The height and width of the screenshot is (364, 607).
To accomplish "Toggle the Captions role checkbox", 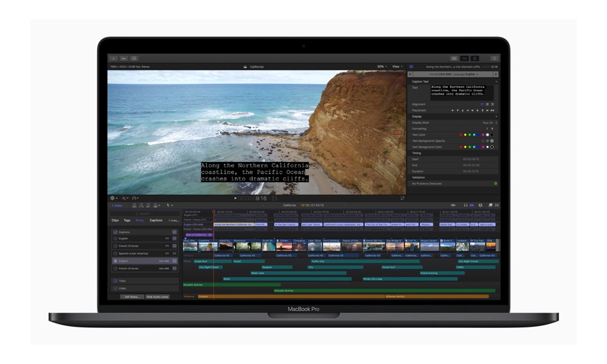I will [115, 232].
